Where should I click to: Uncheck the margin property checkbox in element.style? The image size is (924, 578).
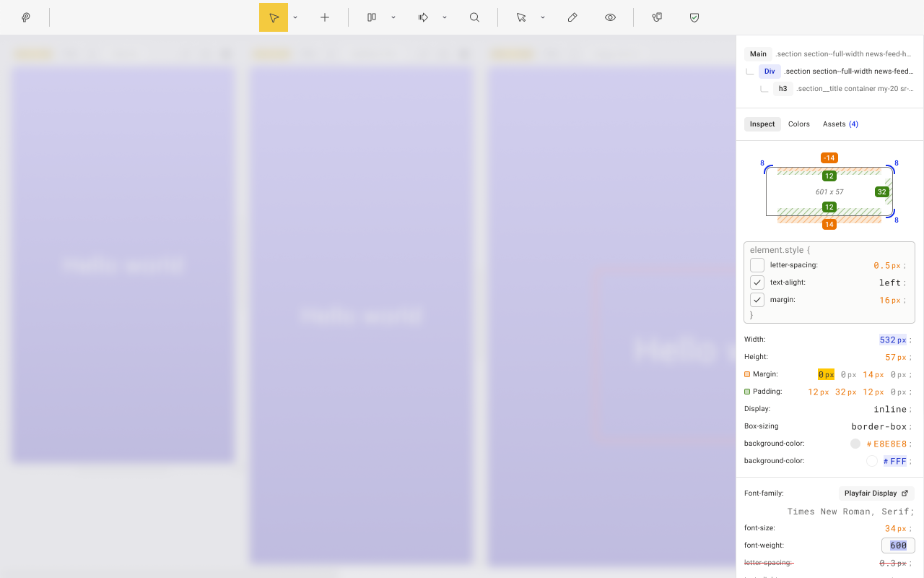point(757,300)
